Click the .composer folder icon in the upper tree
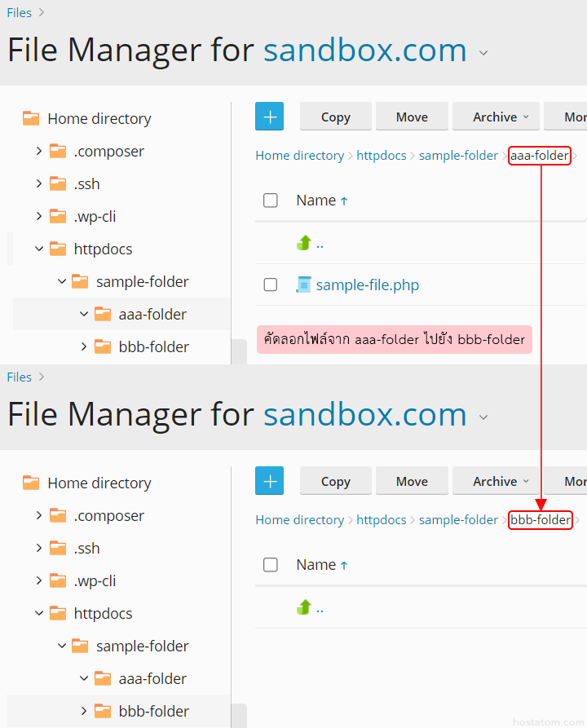 coord(58,151)
